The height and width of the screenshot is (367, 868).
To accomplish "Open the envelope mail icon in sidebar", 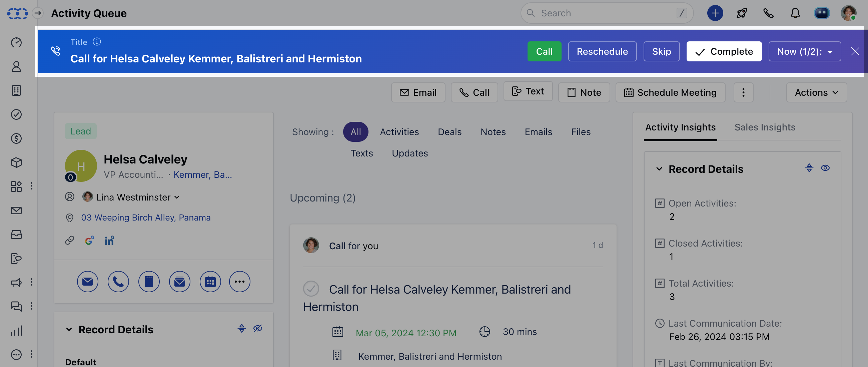I will click(x=16, y=211).
